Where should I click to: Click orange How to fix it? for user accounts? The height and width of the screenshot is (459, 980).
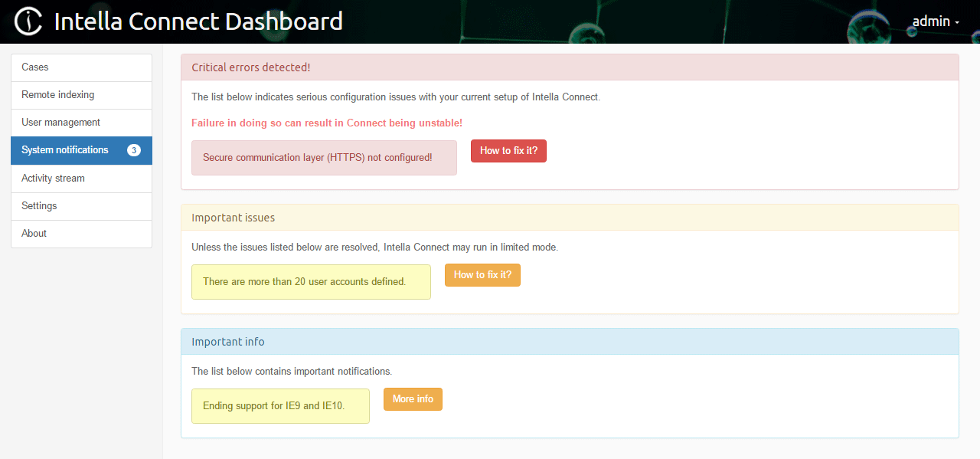point(482,275)
